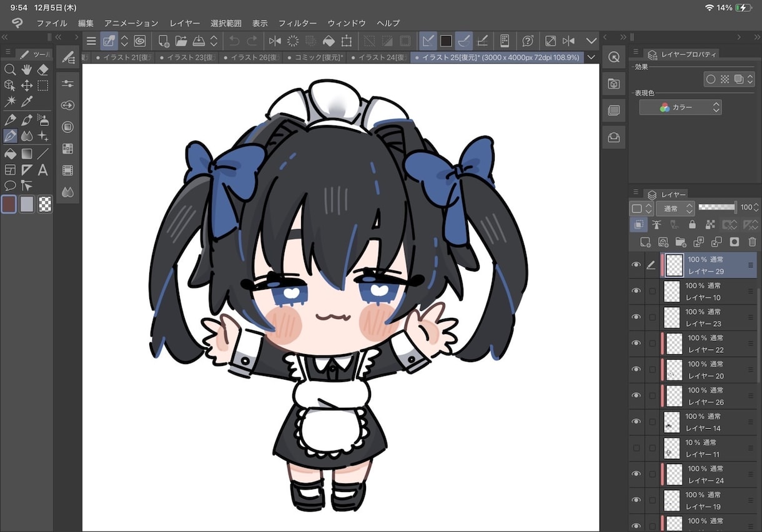Screen dimensions: 762x532
Task: Open the save options arrows in command bar
Action: click(x=214, y=41)
